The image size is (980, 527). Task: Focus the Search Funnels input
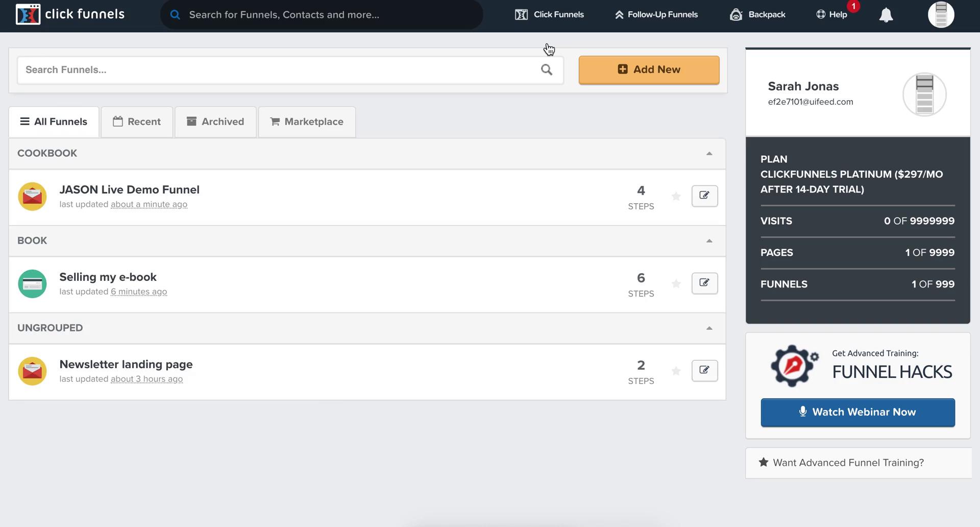290,70
